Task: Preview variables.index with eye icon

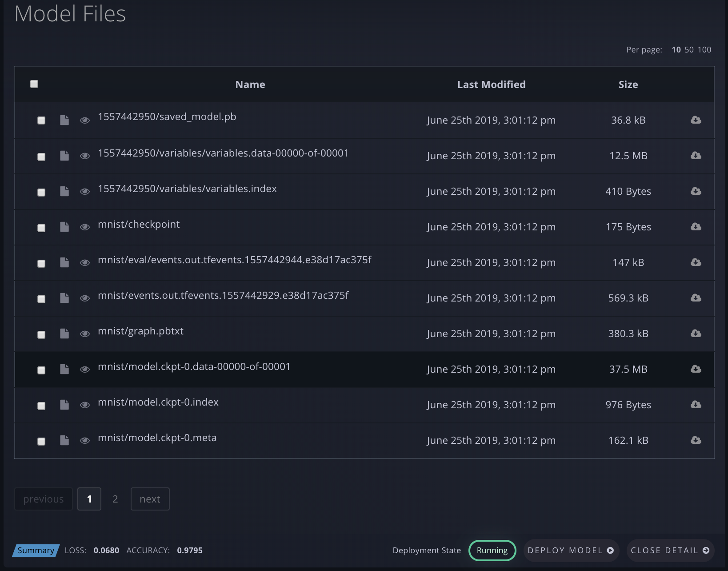Action: (85, 191)
